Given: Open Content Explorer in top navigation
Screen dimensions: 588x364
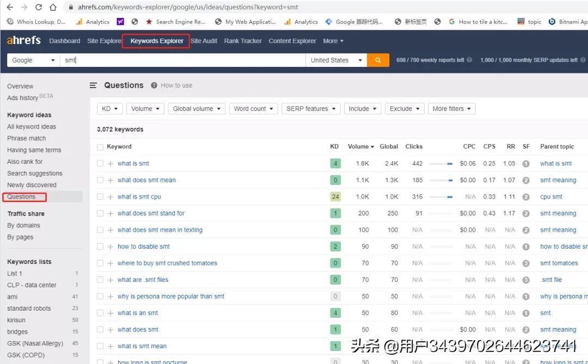Looking at the screenshot, I should [x=292, y=41].
